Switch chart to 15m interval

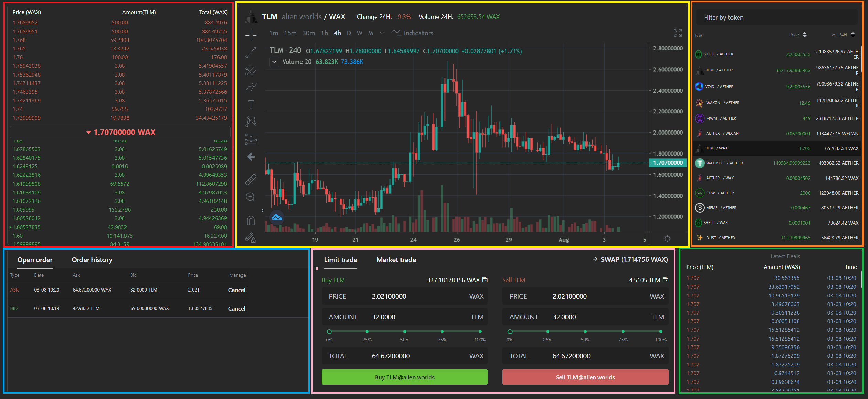point(290,33)
